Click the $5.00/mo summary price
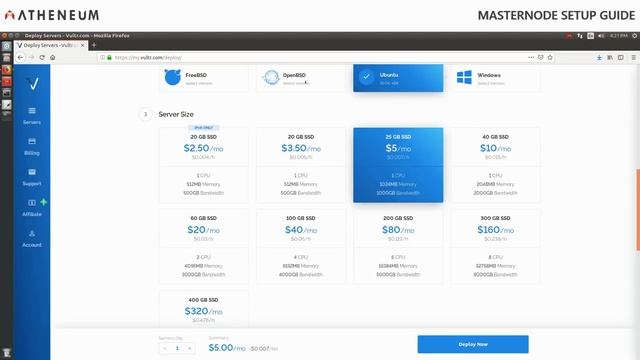Image resolution: width=640 pixels, height=360 pixels. coord(227,348)
